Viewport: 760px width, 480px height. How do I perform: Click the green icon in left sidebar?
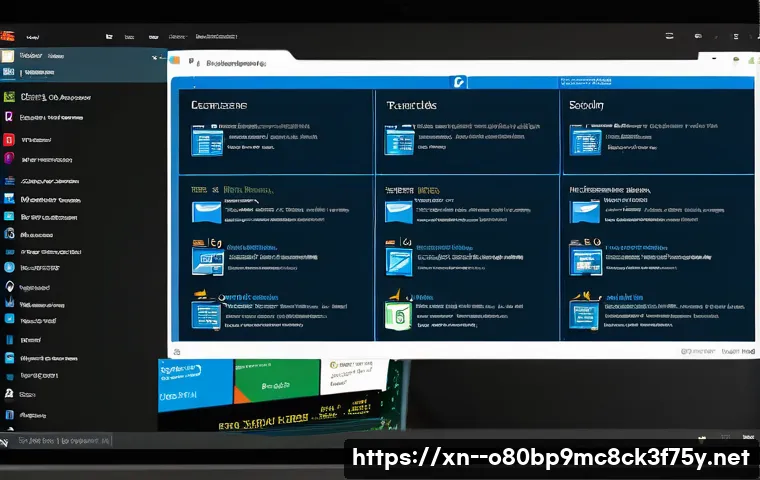pyautogui.click(x=9, y=97)
